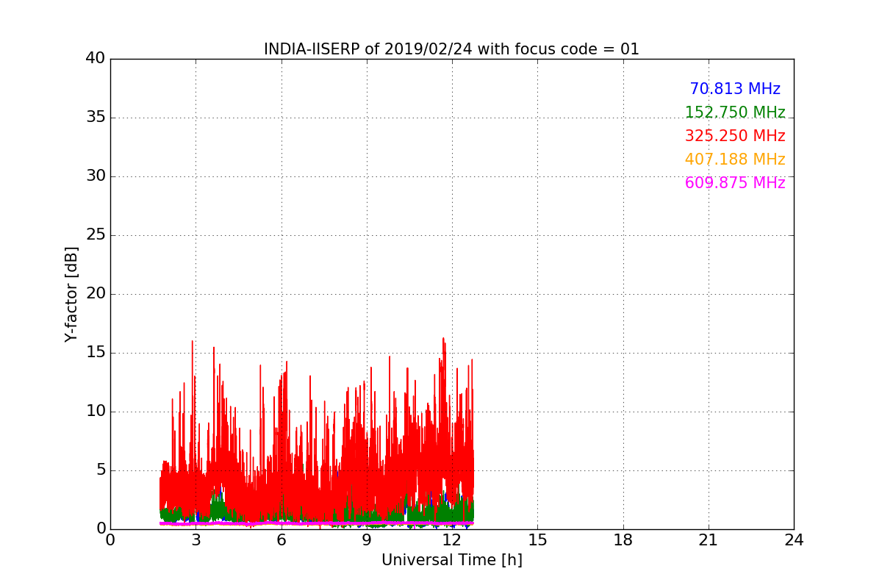
Task: Click the y-axis tick label 25
Action: point(96,234)
